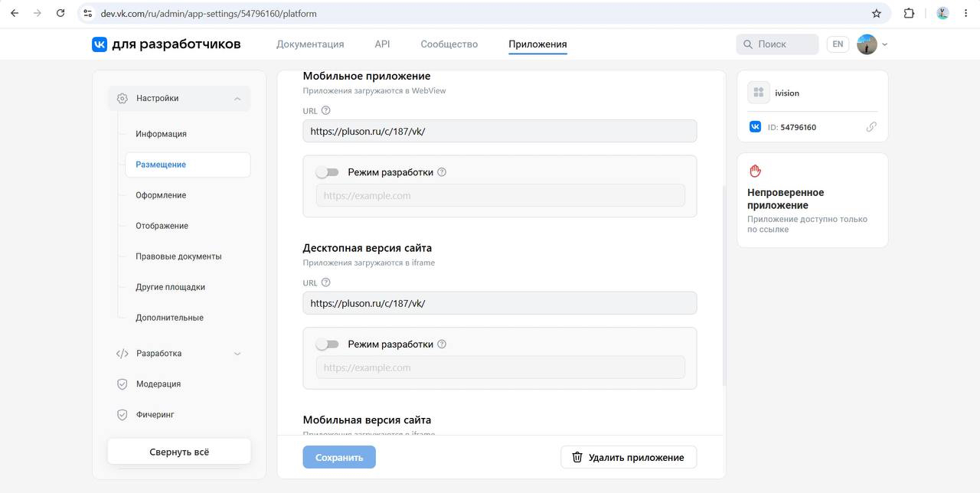The height and width of the screenshot is (493, 980).
Task: Click the settings panel vertical scrollbar
Action: pyautogui.click(x=724, y=285)
